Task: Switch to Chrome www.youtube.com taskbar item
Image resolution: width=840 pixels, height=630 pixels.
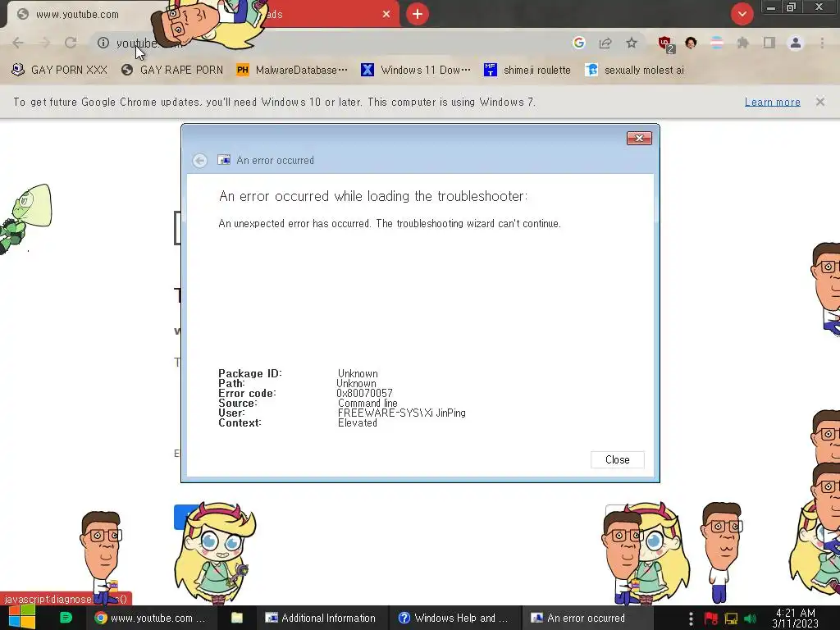Action: pos(151,618)
